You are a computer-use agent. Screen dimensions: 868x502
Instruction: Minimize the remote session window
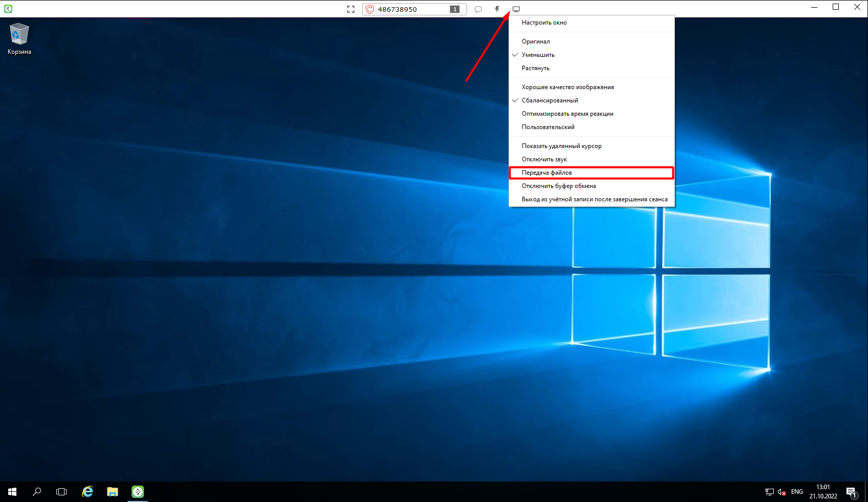tap(814, 7)
